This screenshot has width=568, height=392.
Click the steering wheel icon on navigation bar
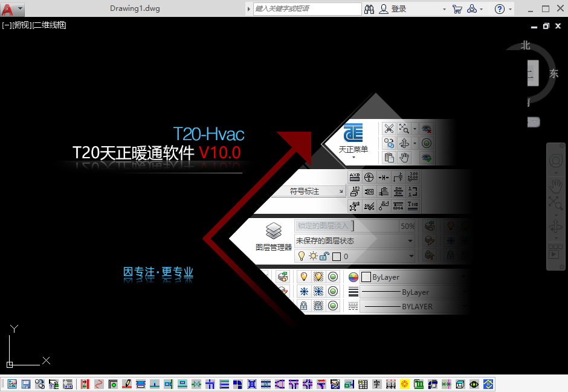pos(555,161)
